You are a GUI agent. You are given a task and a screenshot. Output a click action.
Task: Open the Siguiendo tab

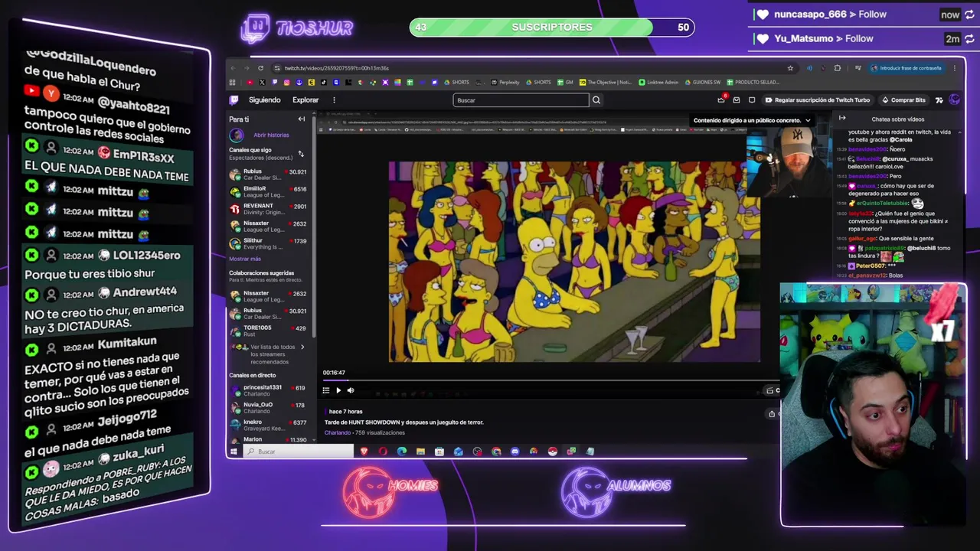pyautogui.click(x=265, y=99)
